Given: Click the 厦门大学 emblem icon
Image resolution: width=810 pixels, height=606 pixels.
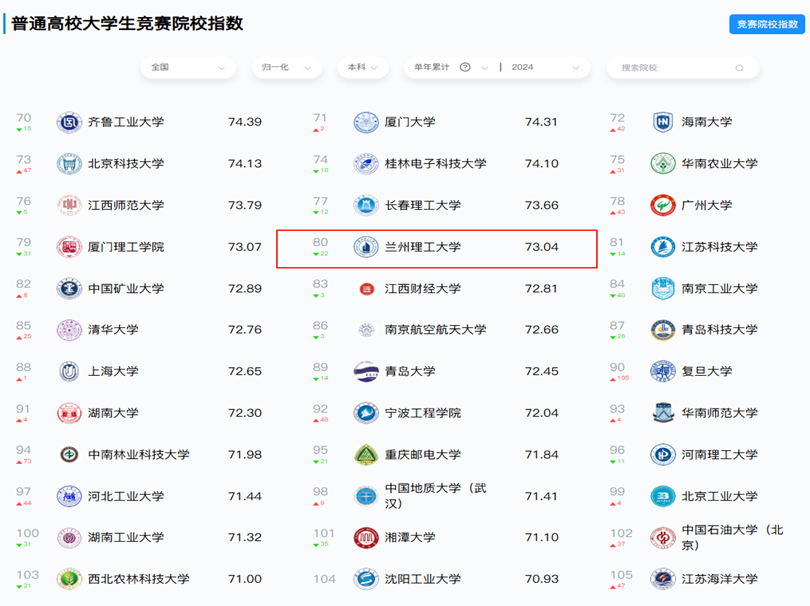Looking at the screenshot, I should coord(366,122).
